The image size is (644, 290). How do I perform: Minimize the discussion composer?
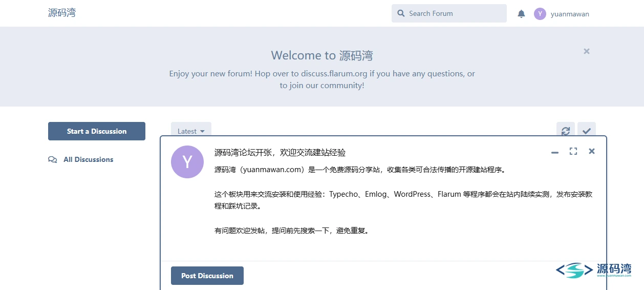(554, 152)
